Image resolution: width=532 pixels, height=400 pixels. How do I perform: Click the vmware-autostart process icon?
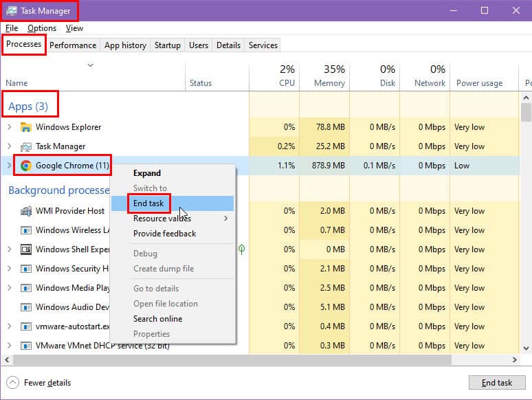pos(26,326)
